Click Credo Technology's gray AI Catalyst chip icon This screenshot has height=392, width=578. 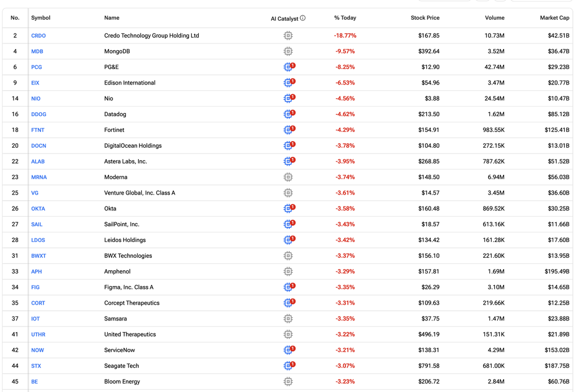pos(288,36)
